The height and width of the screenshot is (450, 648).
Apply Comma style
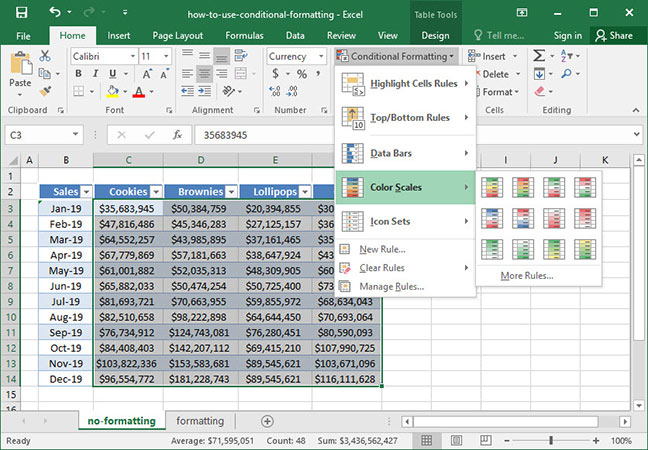318,74
